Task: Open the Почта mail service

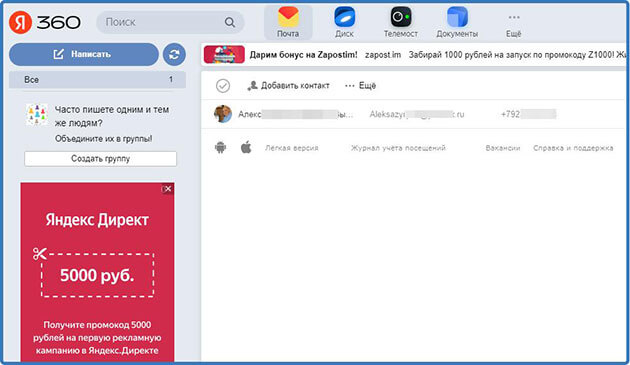Action: click(x=288, y=23)
